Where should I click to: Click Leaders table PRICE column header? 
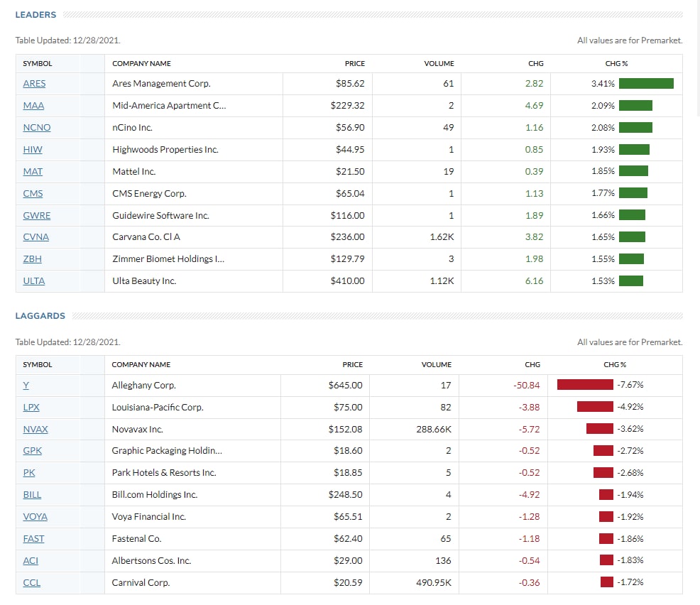click(x=355, y=63)
